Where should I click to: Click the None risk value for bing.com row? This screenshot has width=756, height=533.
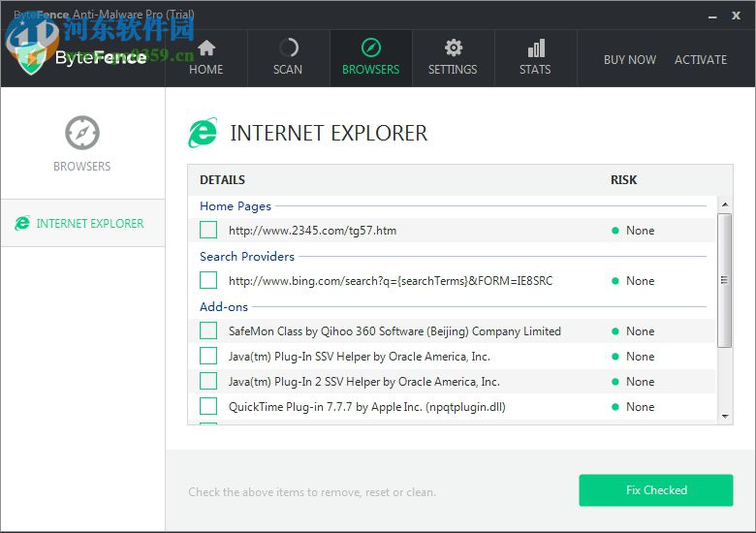[x=640, y=280]
